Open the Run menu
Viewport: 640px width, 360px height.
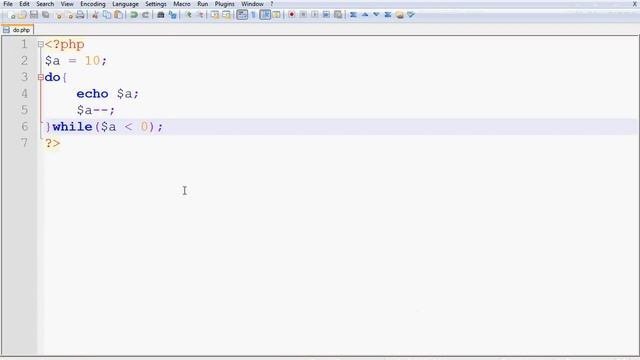pyautogui.click(x=202, y=4)
